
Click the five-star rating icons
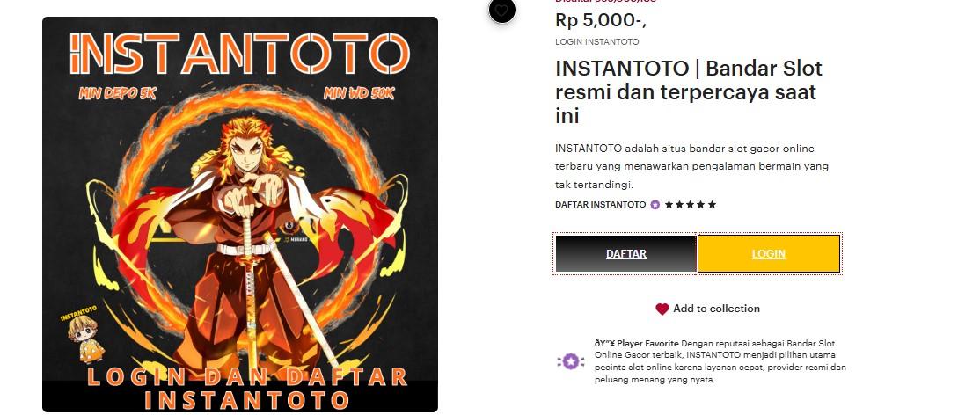tap(690, 204)
